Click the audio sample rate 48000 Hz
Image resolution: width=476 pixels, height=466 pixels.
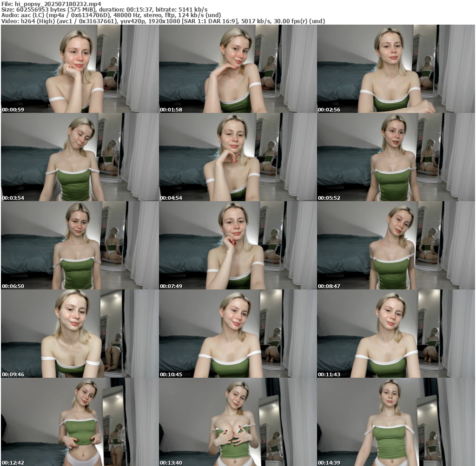coord(126,15)
